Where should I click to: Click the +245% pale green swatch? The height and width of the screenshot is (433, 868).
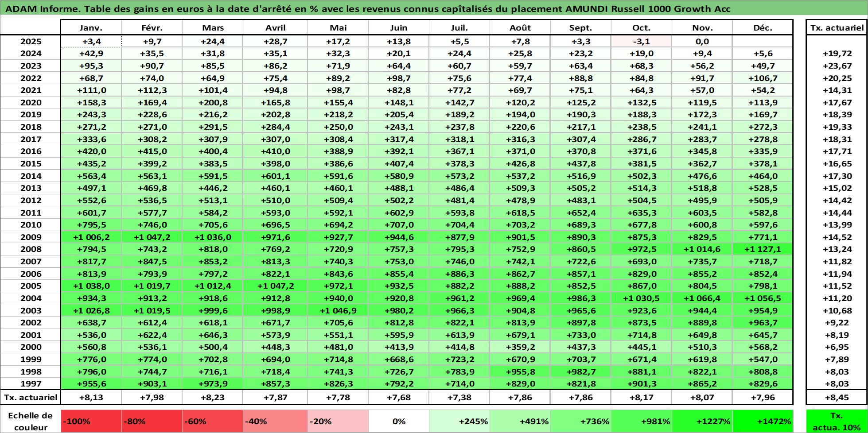(459, 421)
